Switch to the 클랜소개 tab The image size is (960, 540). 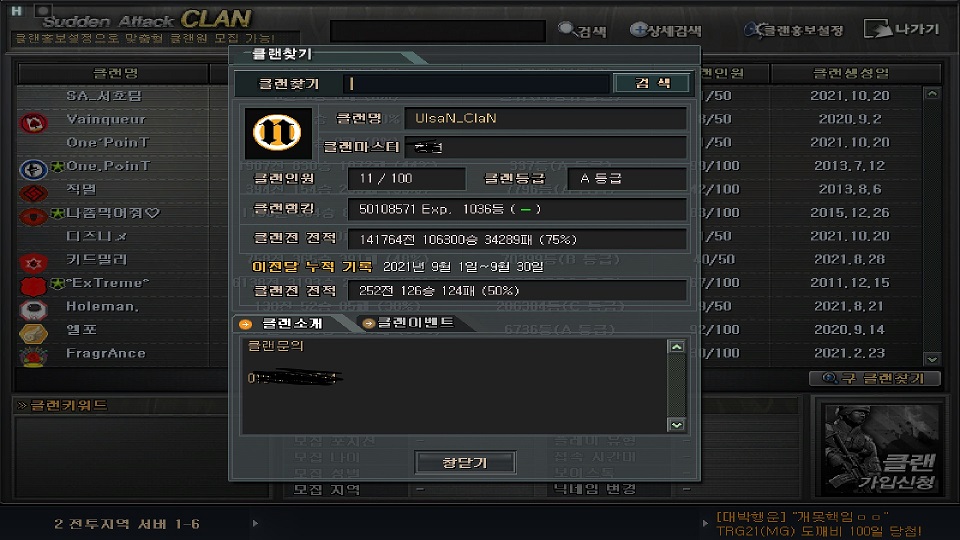tap(283, 323)
